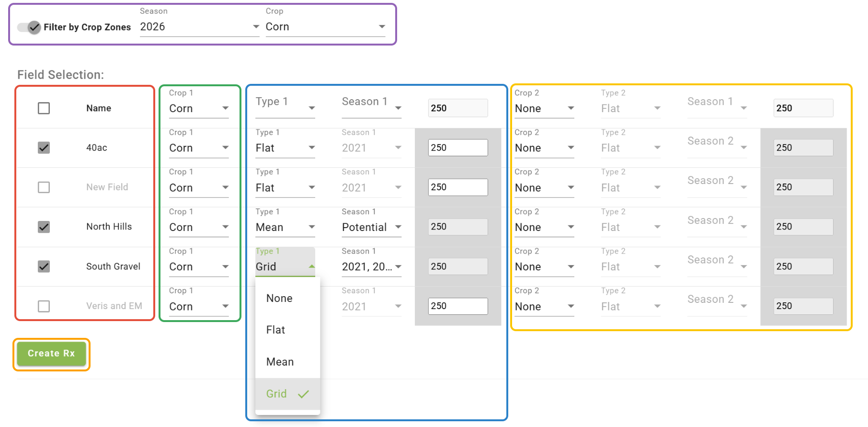Expand the Potential season dropdown for North Hills
868x427 pixels.
point(371,227)
